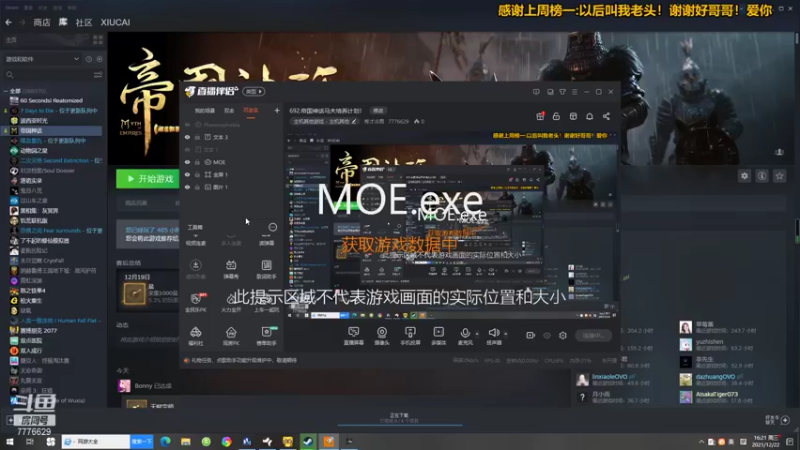Viewport: 800px width, 450px height.
Task: Show the hidden Phasmophobia source
Action: point(187,125)
